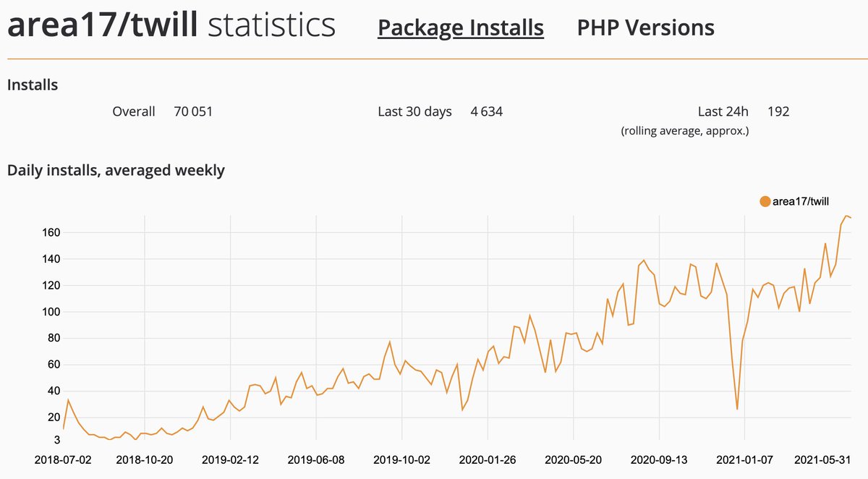
Task: Open the Package Installs tab
Action: pyautogui.click(x=461, y=27)
